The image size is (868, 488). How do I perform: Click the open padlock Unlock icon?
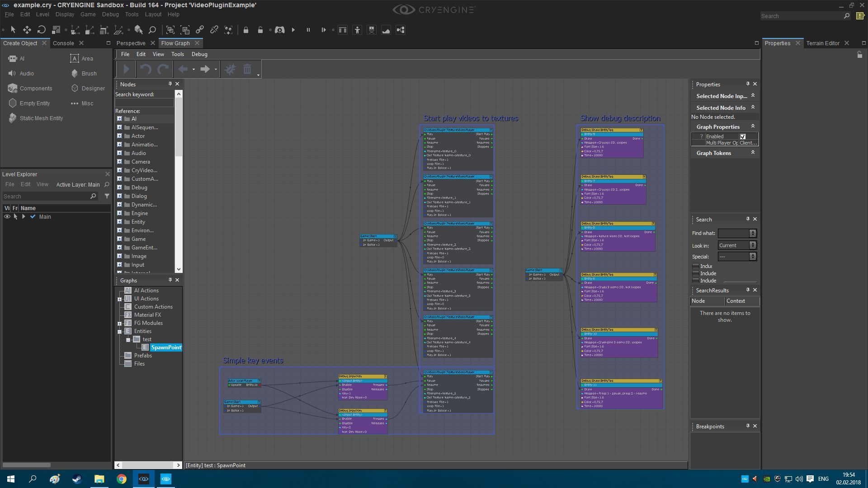[260, 30]
